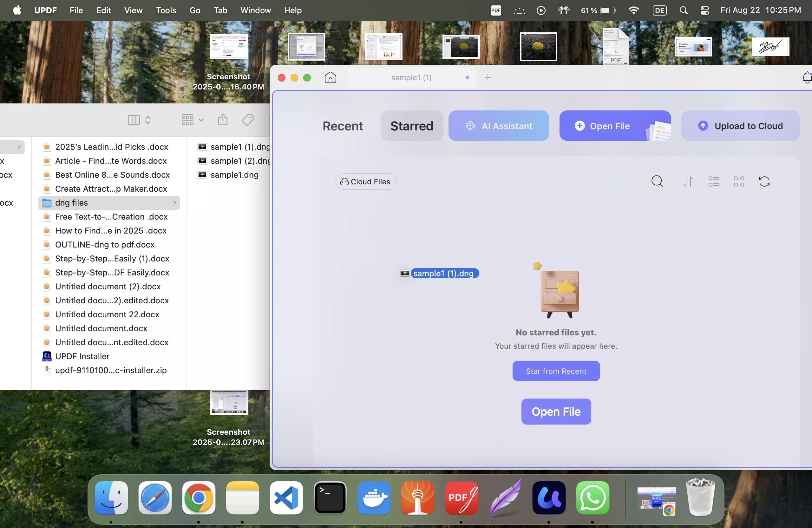This screenshot has width=812, height=528.
Task: Click the Upload to Cloud button
Action: click(740, 126)
